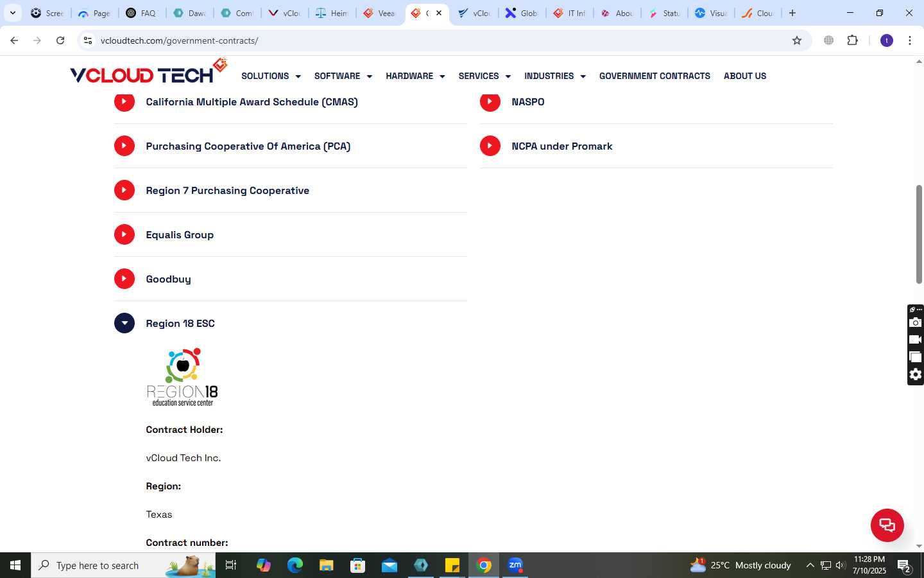Expand Purchasing Cooperative Of America (PCA) row
The width and height of the screenshot is (924, 578).
tap(290, 146)
